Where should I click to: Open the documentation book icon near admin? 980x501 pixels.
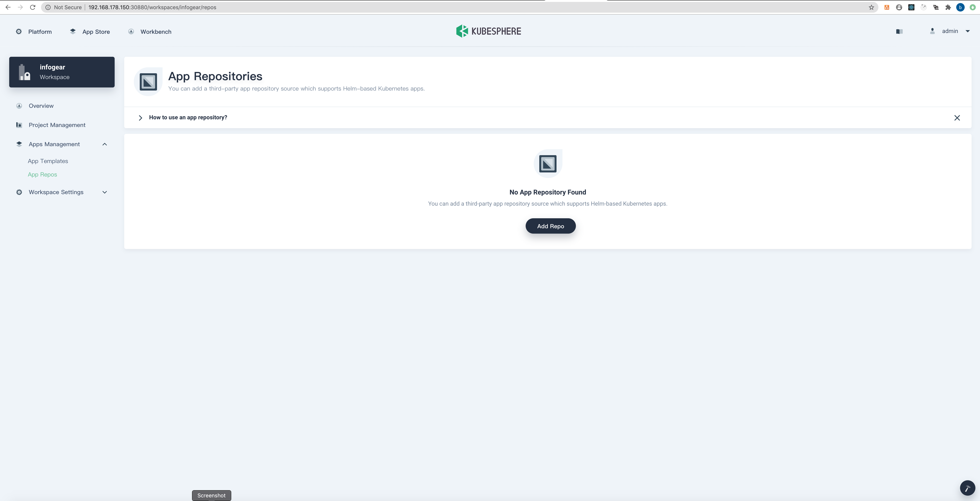point(899,31)
